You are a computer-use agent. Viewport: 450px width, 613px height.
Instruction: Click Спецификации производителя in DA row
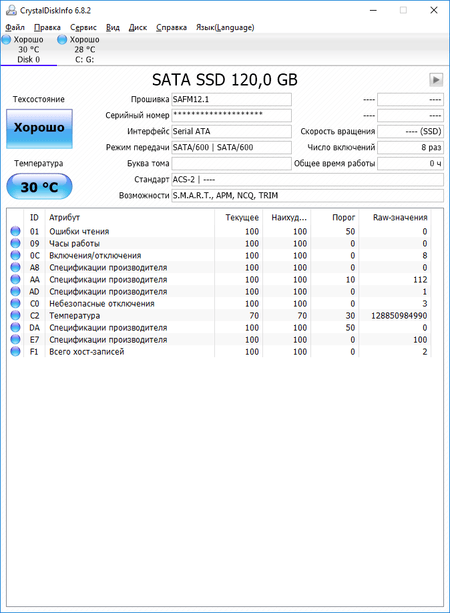[108, 328]
